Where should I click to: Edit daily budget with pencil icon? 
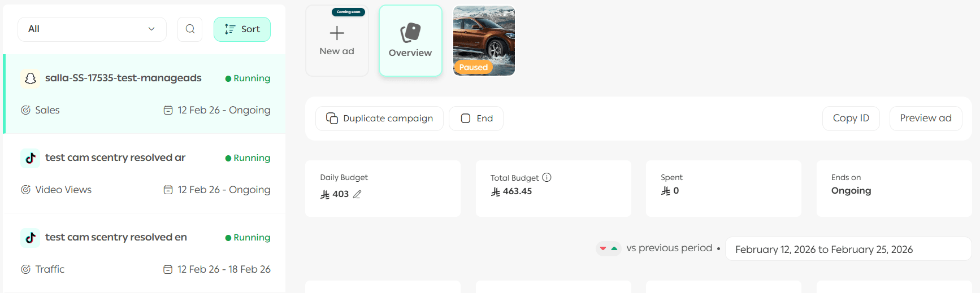click(357, 194)
